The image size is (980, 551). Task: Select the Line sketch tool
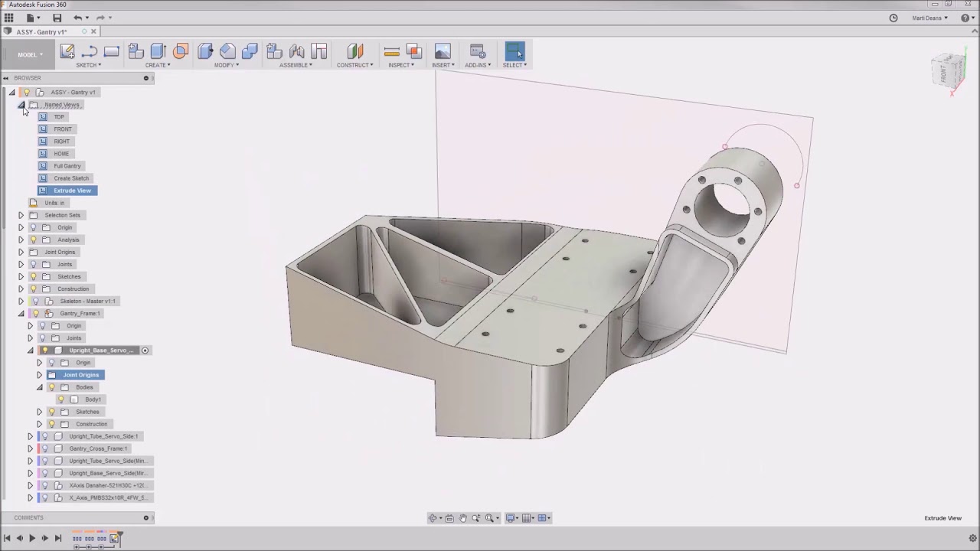(x=90, y=51)
